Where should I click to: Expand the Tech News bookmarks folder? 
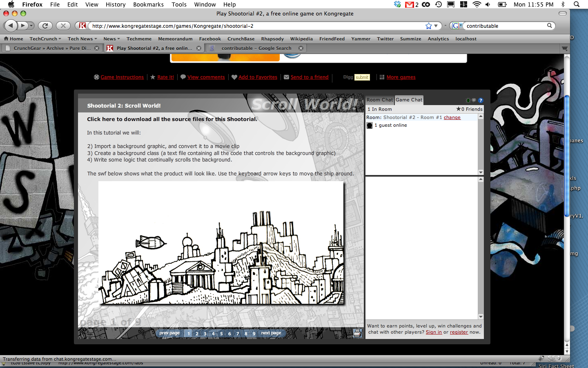click(x=82, y=39)
